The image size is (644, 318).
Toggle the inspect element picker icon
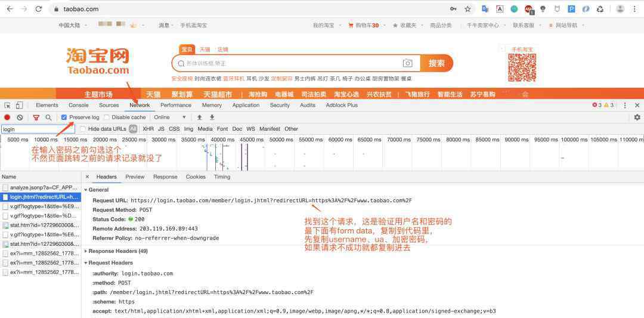point(7,106)
